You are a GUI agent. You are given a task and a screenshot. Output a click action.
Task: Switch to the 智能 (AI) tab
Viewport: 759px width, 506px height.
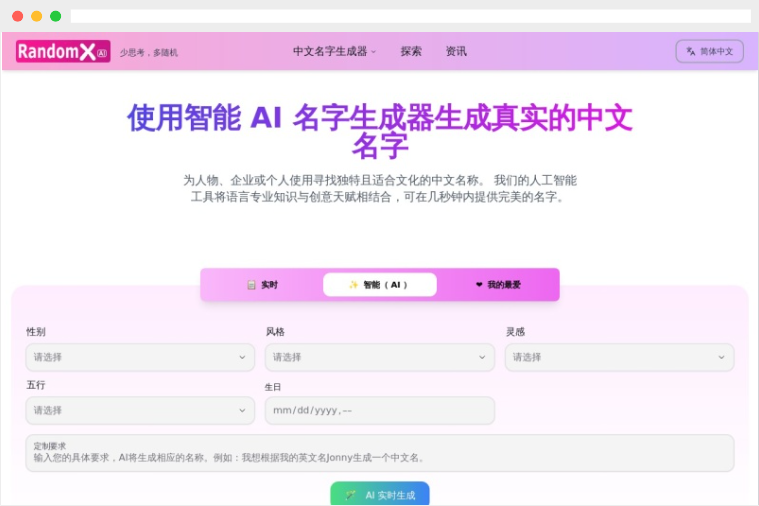(380, 285)
